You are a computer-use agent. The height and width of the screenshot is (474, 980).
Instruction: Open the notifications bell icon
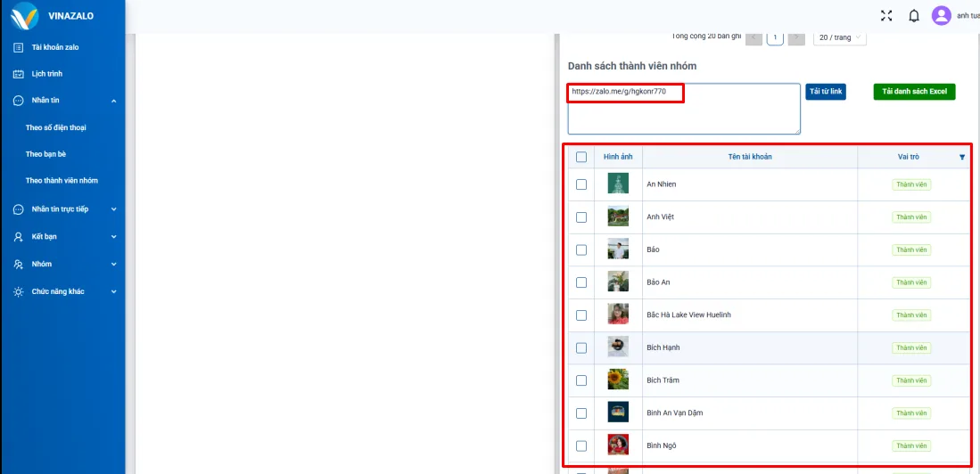pyautogui.click(x=913, y=15)
